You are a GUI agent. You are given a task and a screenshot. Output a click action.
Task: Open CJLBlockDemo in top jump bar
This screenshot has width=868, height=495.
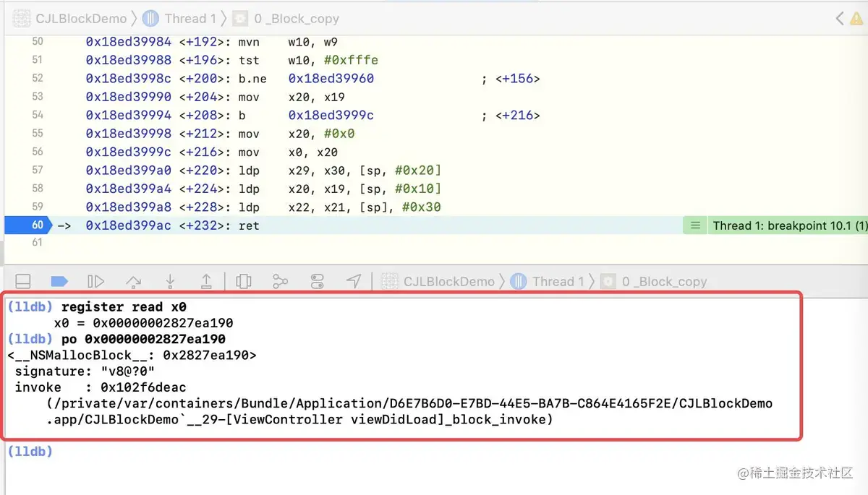pos(70,18)
